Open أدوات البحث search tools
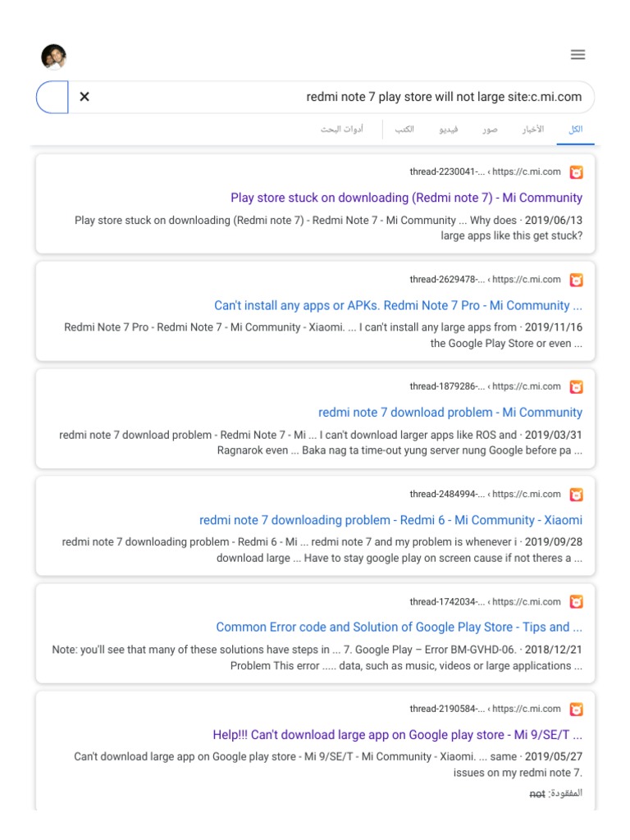The image size is (630, 840). point(342,130)
